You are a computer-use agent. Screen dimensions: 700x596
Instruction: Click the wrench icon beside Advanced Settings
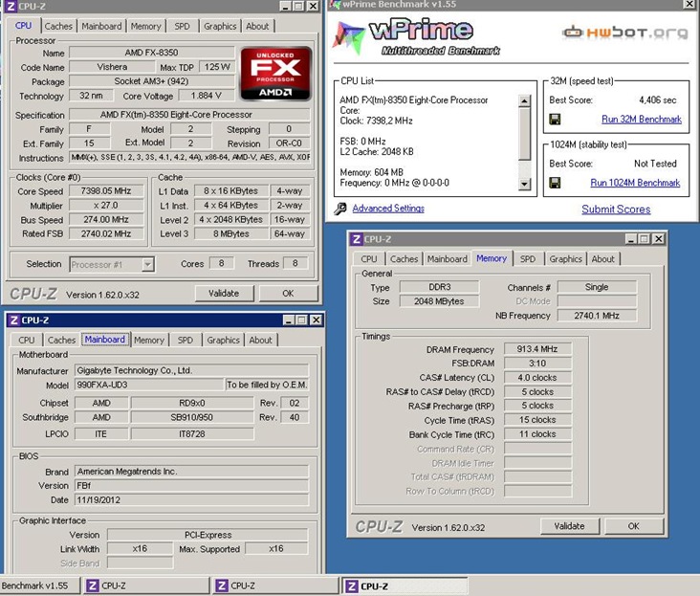(x=340, y=209)
